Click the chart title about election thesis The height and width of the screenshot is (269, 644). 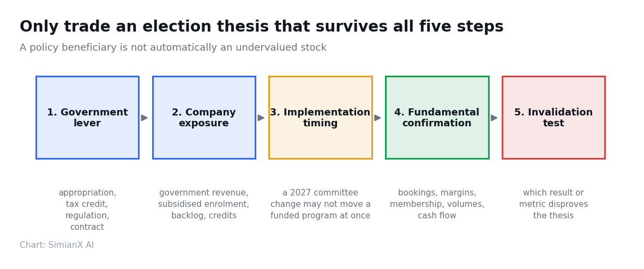pos(262,27)
